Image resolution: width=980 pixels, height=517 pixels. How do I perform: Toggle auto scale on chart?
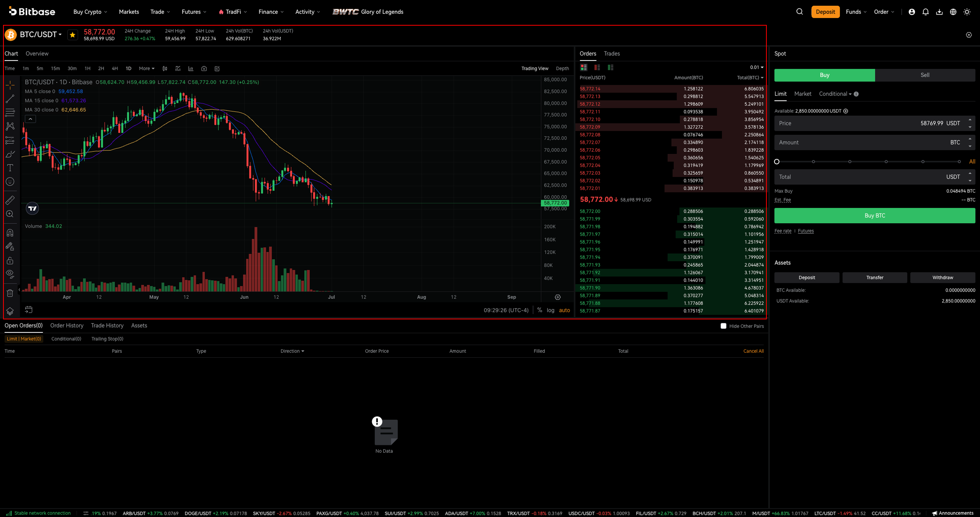coord(565,310)
